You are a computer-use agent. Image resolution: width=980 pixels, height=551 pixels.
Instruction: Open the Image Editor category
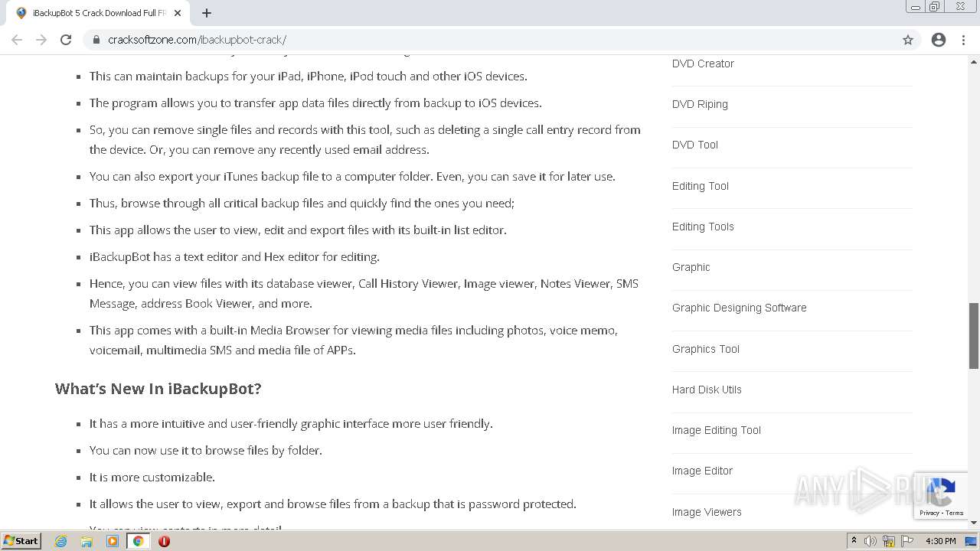(x=702, y=471)
